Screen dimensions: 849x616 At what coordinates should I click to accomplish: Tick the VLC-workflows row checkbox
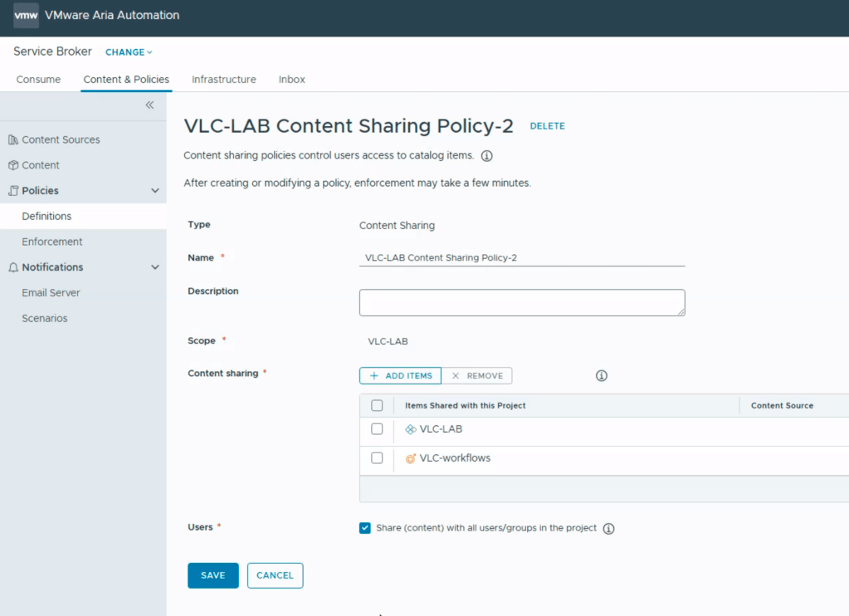click(377, 458)
